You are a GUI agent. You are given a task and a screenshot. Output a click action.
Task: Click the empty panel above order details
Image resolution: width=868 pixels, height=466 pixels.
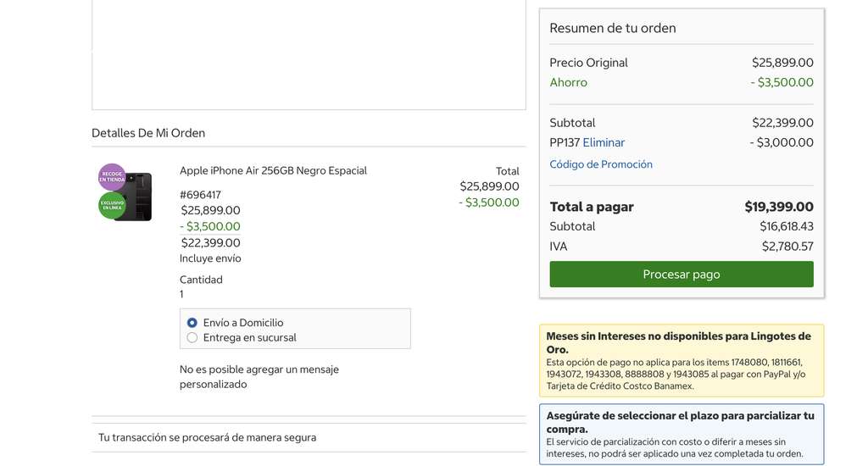309,54
